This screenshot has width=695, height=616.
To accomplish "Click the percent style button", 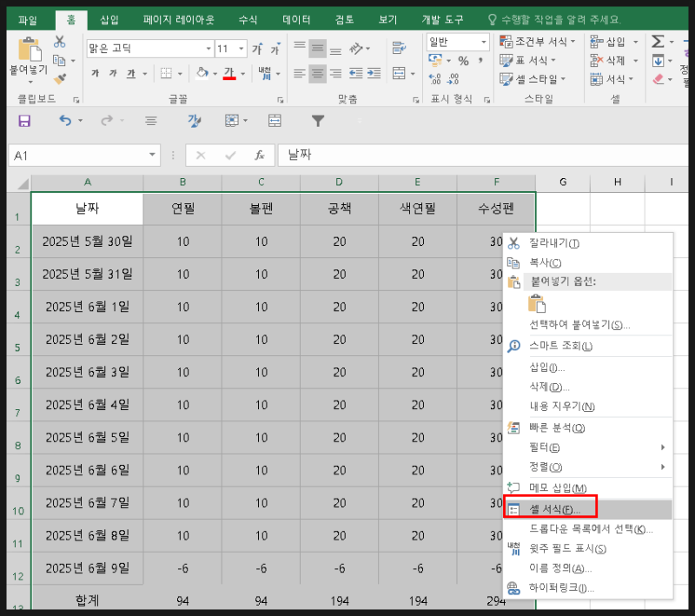I will coord(464,61).
